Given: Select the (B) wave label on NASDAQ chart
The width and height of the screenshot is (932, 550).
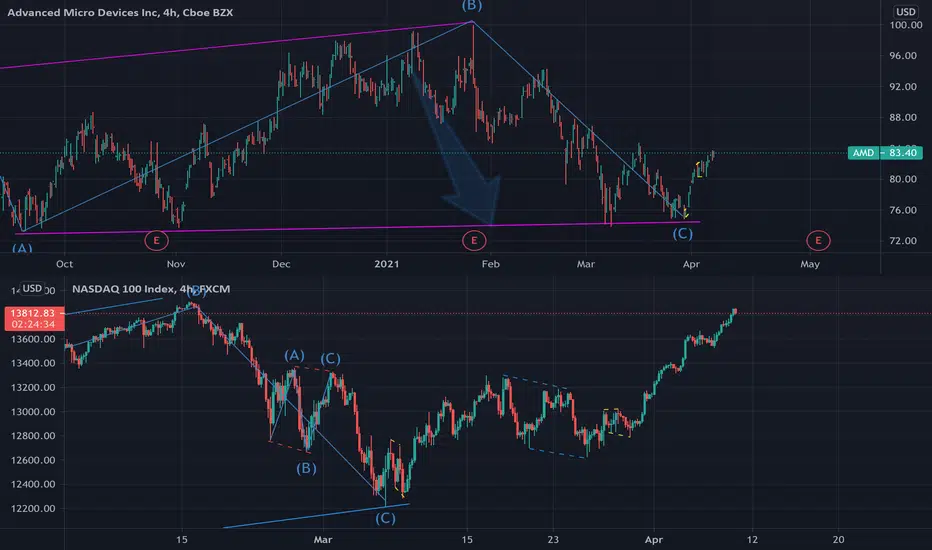Looking at the screenshot, I should click(306, 468).
